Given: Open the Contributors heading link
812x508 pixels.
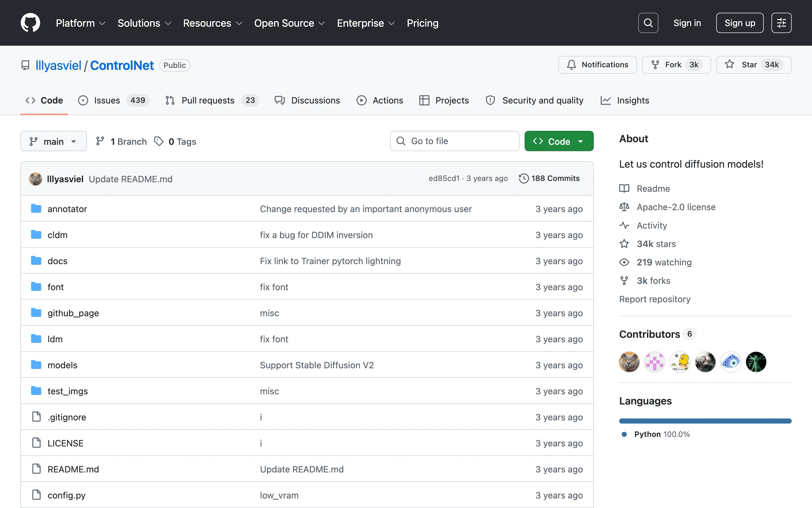Looking at the screenshot, I should coord(658,334).
